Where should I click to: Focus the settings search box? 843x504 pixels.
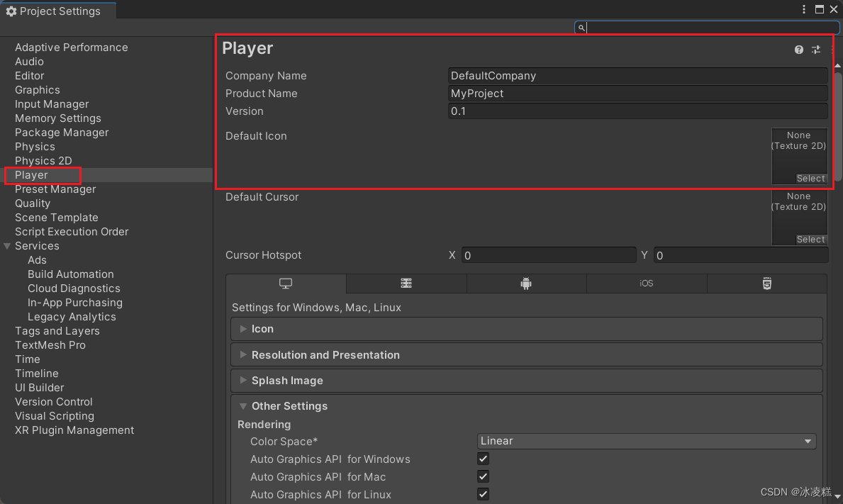click(x=706, y=28)
